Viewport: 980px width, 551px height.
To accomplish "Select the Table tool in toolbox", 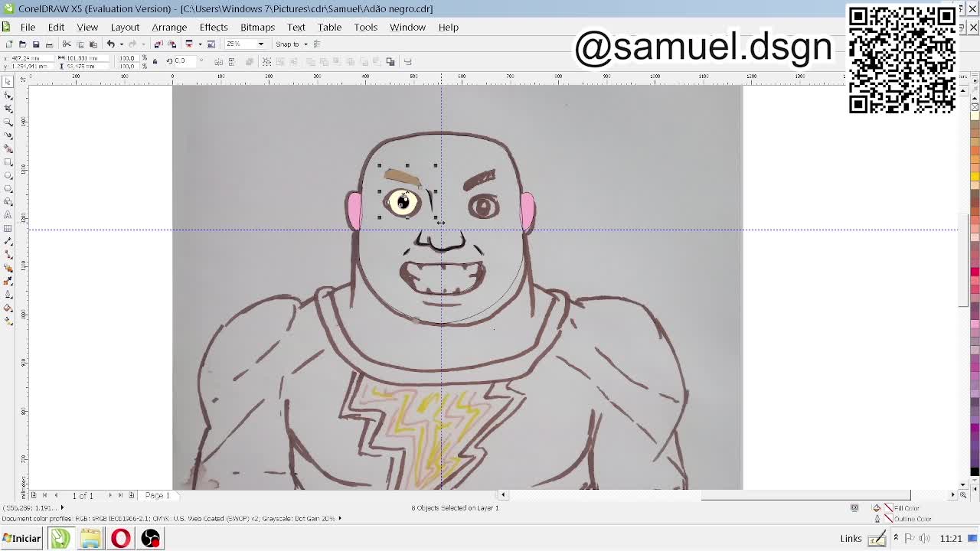I will point(8,228).
